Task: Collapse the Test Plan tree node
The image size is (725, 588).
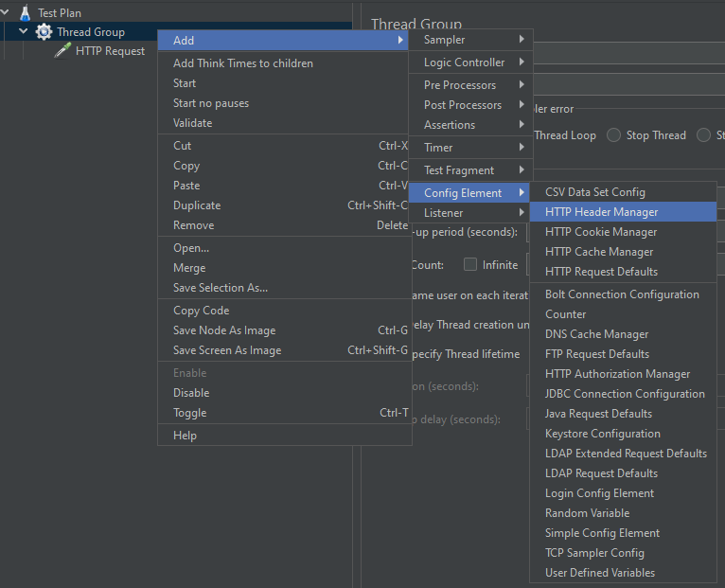Action: click(x=5, y=12)
